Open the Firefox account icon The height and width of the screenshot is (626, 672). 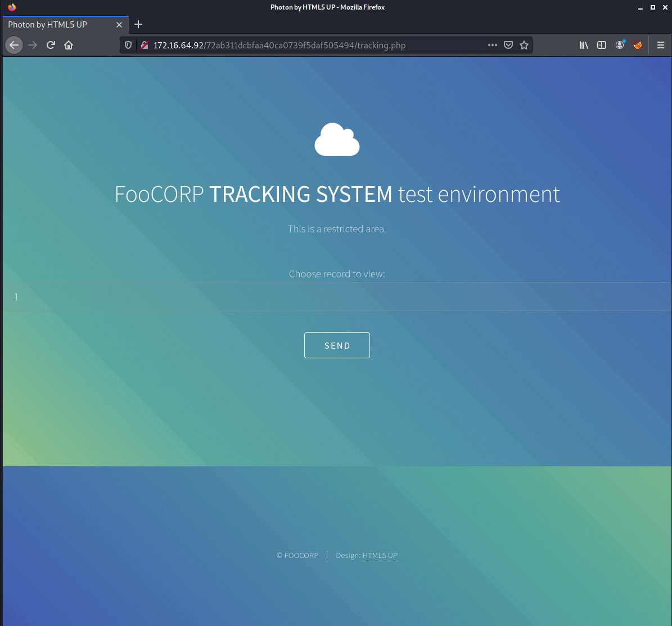[620, 45]
